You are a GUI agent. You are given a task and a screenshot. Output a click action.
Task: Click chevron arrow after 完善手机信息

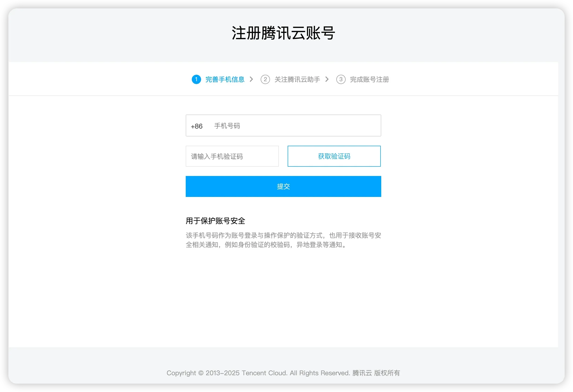251,79
